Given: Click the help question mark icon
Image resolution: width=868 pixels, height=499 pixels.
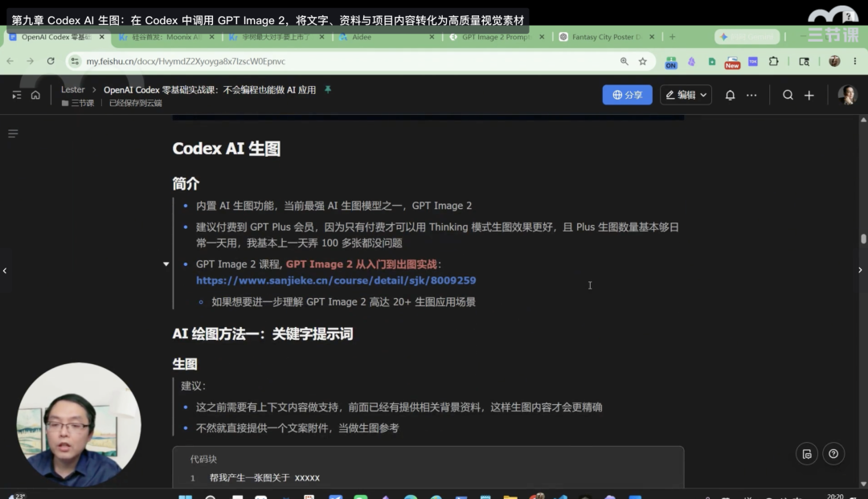Looking at the screenshot, I should pos(833,454).
